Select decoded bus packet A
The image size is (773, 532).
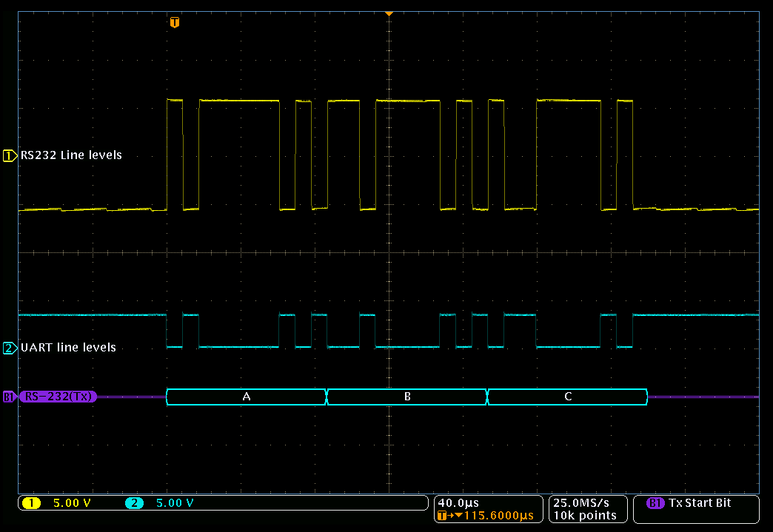(x=247, y=397)
